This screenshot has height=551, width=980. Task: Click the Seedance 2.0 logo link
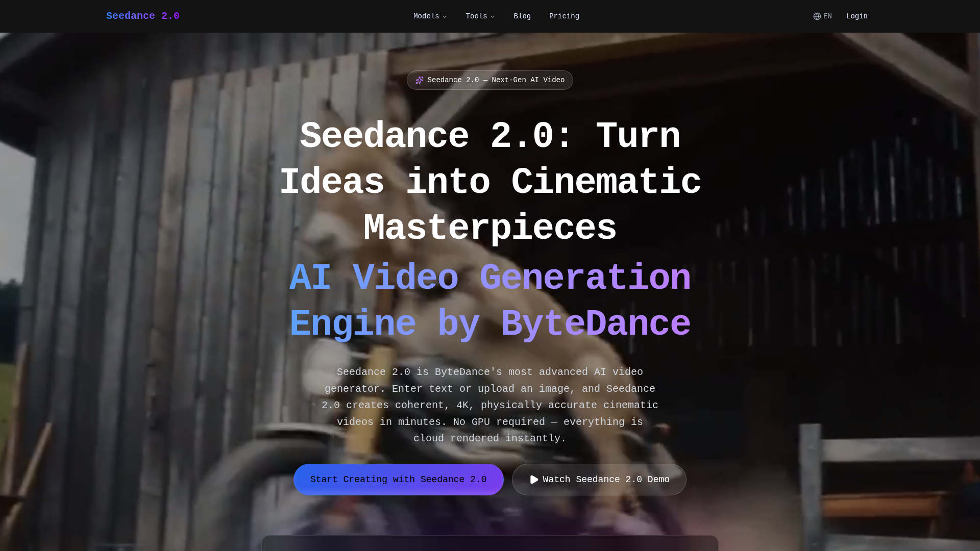142,16
